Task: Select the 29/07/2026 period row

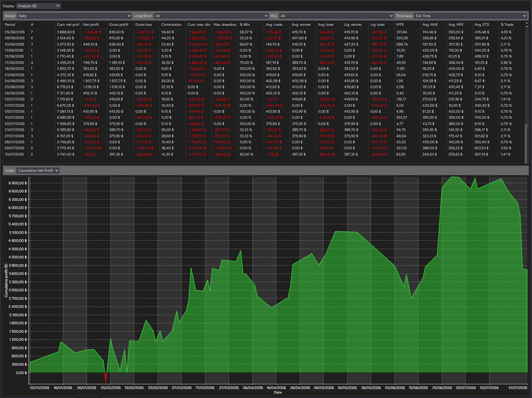Action: click(264, 148)
